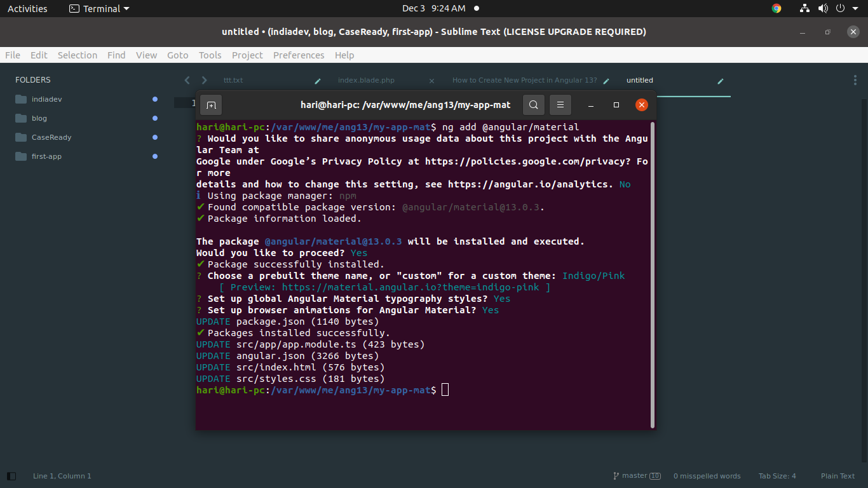Click the back tab navigation arrow
868x488 pixels.
click(187, 80)
